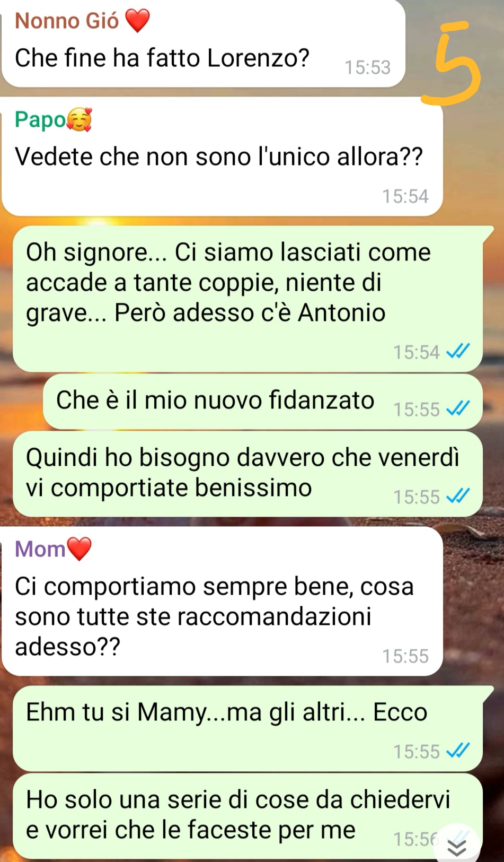Select Mom's 'Ci comportiamo sempre bene' message

(x=222, y=601)
